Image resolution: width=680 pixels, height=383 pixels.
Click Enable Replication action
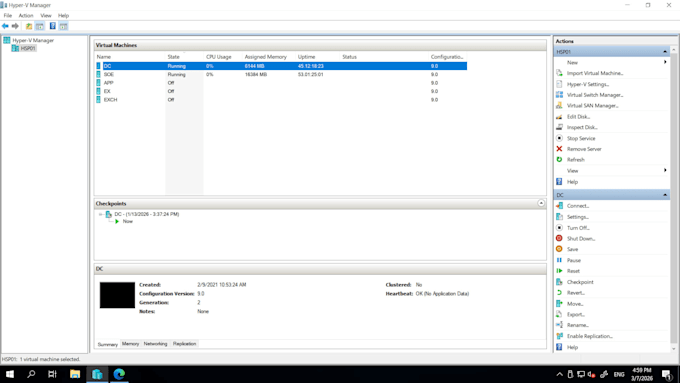click(x=589, y=336)
